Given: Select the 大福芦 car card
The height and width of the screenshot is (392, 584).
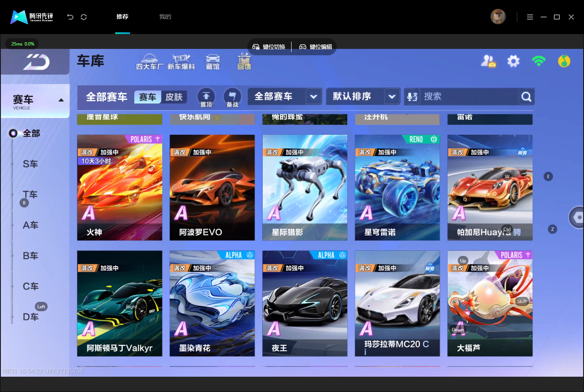Looking at the screenshot, I should [490, 304].
